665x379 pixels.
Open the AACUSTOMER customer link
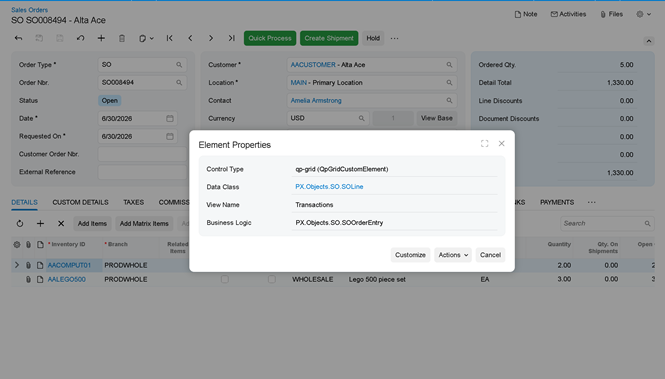click(313, 65)
